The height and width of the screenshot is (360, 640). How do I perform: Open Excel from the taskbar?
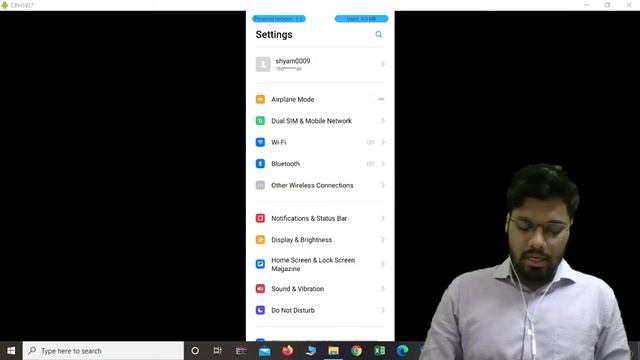pos(380,351)
